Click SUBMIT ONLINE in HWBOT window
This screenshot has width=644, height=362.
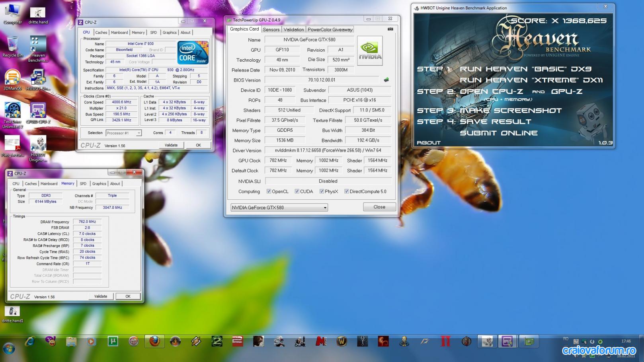[x=499, y=133]
